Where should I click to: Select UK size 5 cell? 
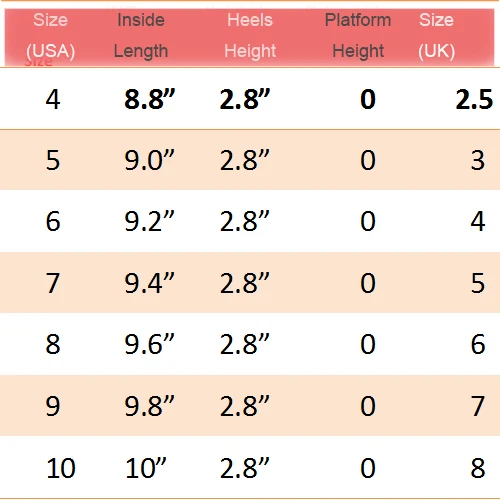click(x=478, y=283)
